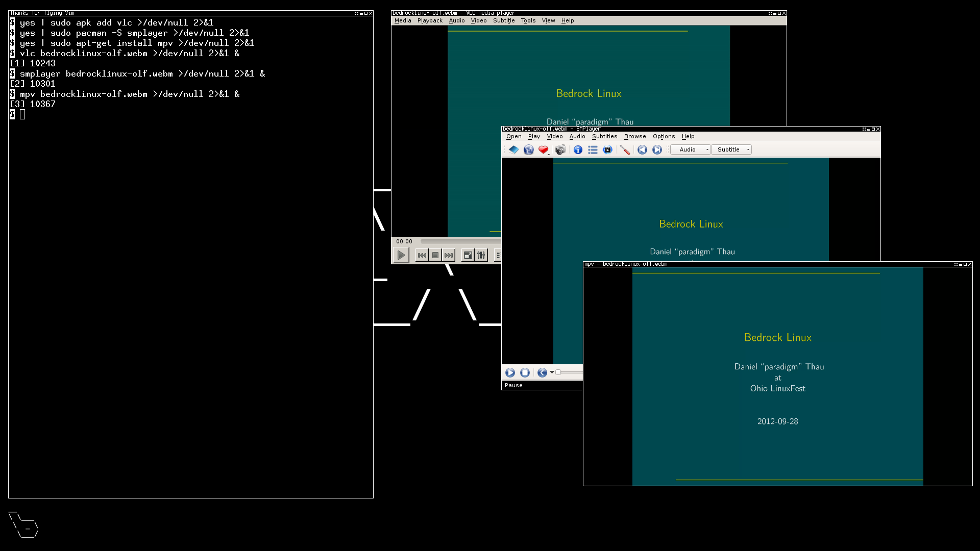Click the Bedrock Linux taskbar icon
980x551 pixels.
(x=23, y=526)
